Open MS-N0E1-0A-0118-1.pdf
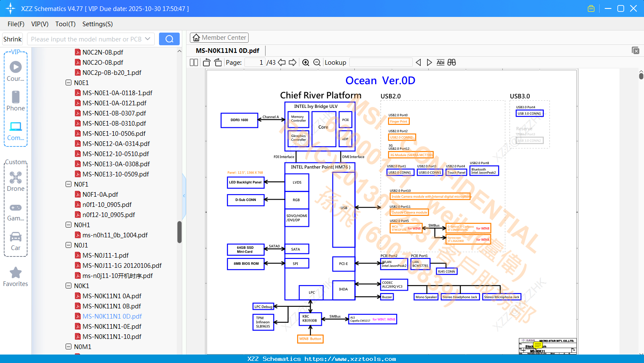644x363 pixels. coord(117,93)
